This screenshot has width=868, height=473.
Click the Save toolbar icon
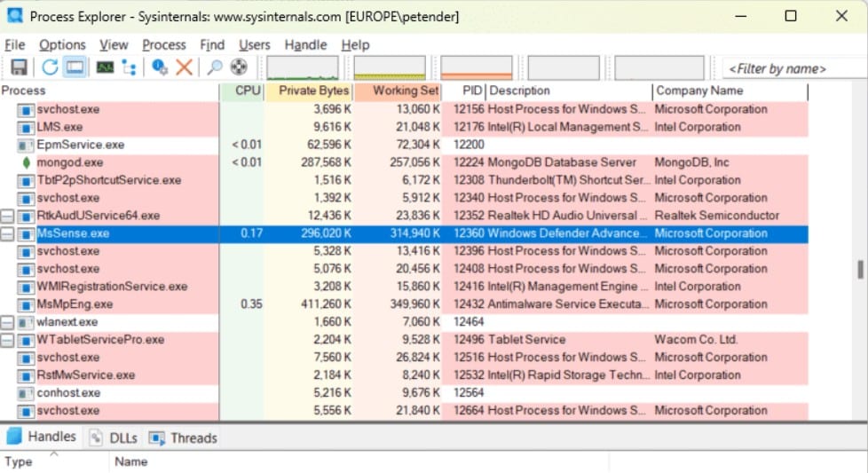(19, 67)
